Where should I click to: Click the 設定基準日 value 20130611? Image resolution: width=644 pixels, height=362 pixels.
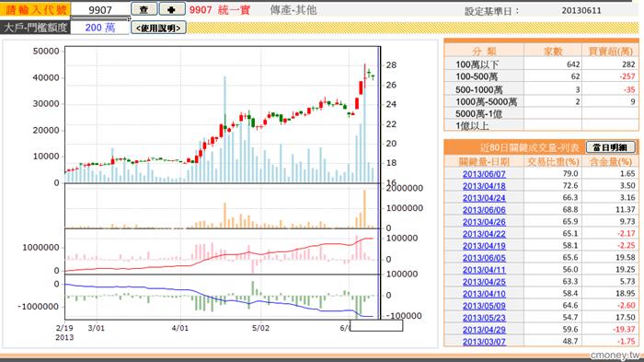pyautogui.click(x=581, y=11)
